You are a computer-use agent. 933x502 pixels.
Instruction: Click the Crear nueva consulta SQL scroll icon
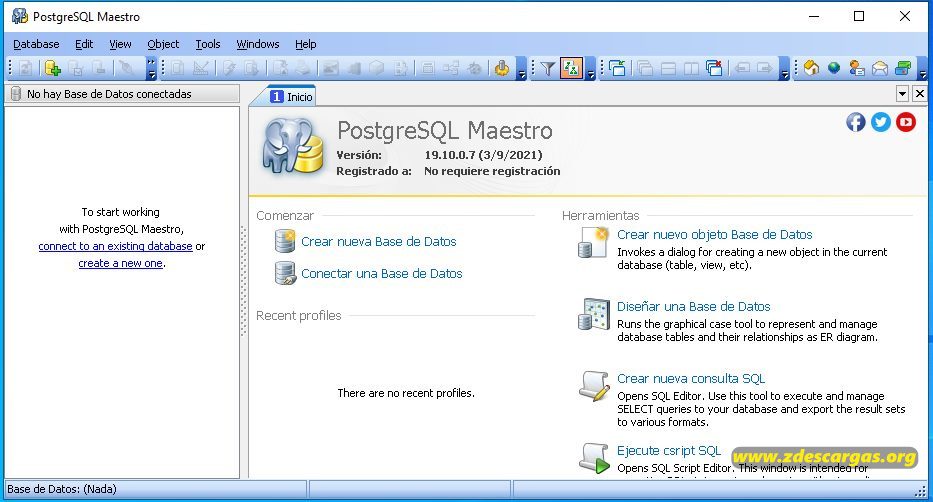593,386
